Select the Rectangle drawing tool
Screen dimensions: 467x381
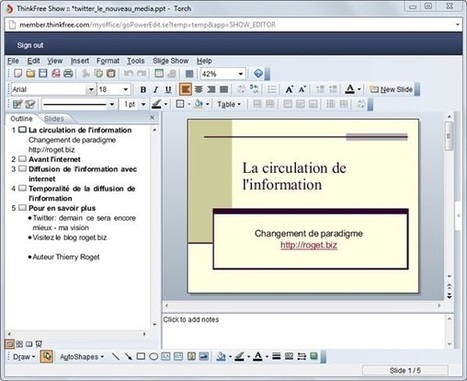tap(141, 357)
